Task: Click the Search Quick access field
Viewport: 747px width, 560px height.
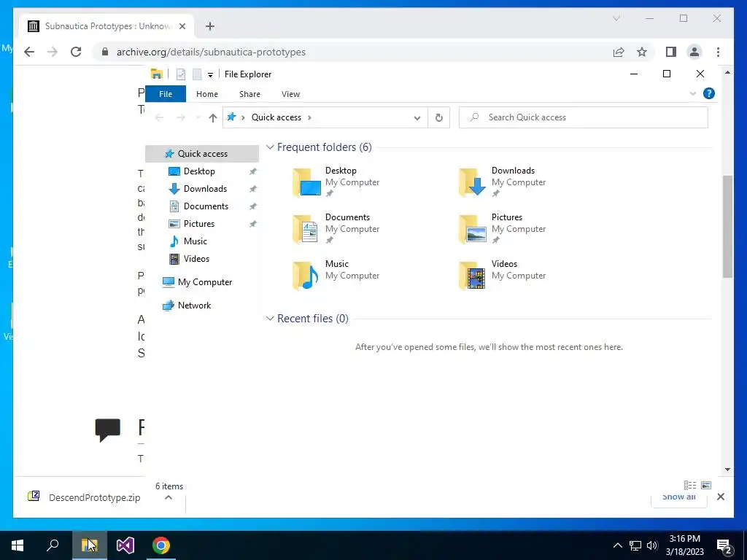Action: pos(583,117)
